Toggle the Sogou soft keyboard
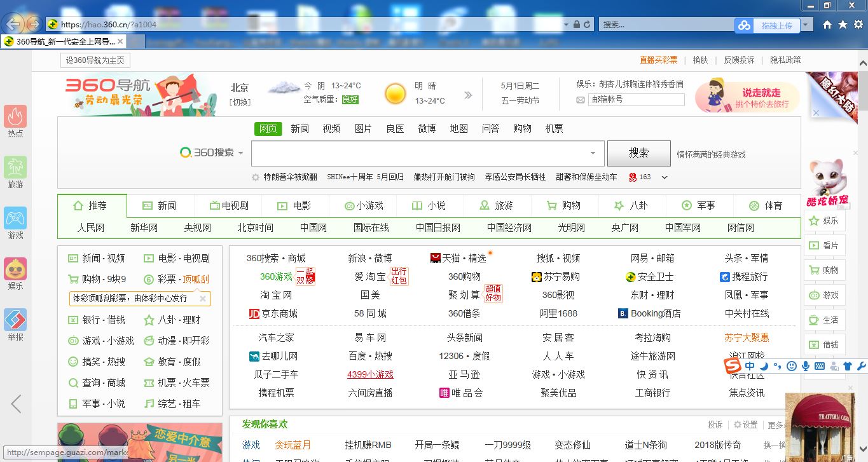This screenshot has height=462, width=868. point(820,367)
